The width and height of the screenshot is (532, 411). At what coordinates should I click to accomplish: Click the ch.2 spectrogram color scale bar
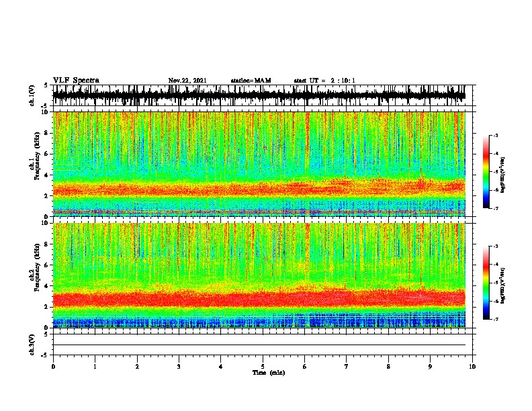(x=486, y=283)
